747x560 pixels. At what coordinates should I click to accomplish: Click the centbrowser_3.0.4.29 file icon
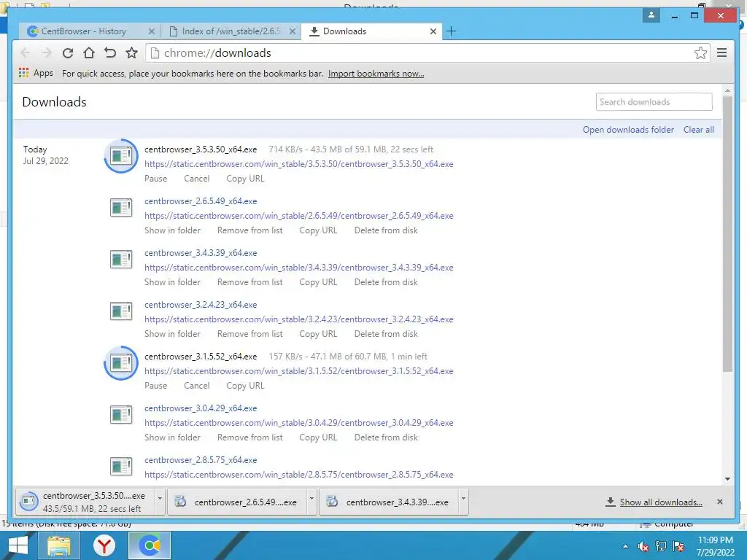point(121,415)
